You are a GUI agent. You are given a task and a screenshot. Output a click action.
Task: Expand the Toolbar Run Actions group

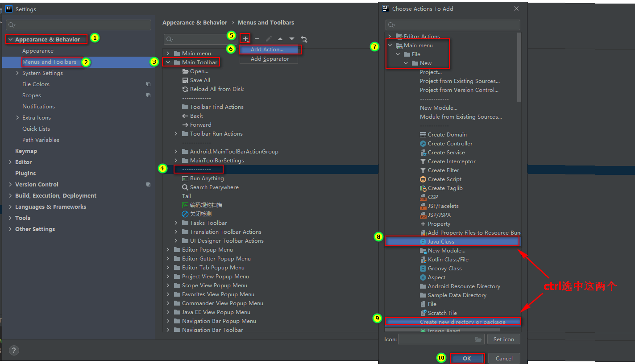tap(176, 133)
